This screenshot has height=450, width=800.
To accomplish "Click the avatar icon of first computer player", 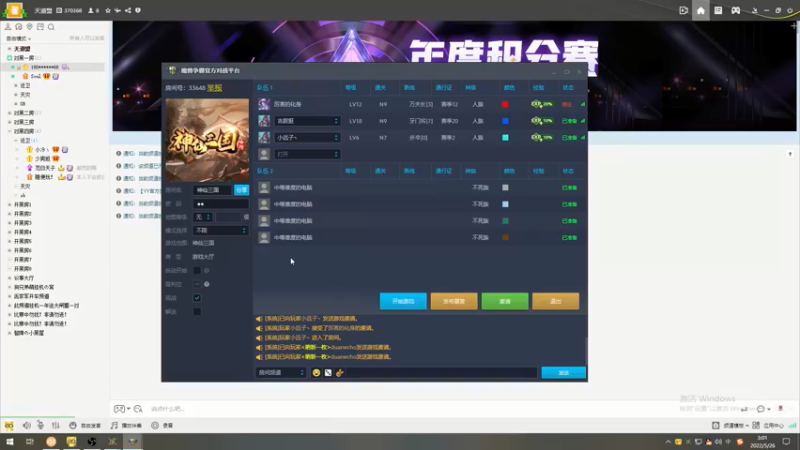I will [x=264, y=187].
